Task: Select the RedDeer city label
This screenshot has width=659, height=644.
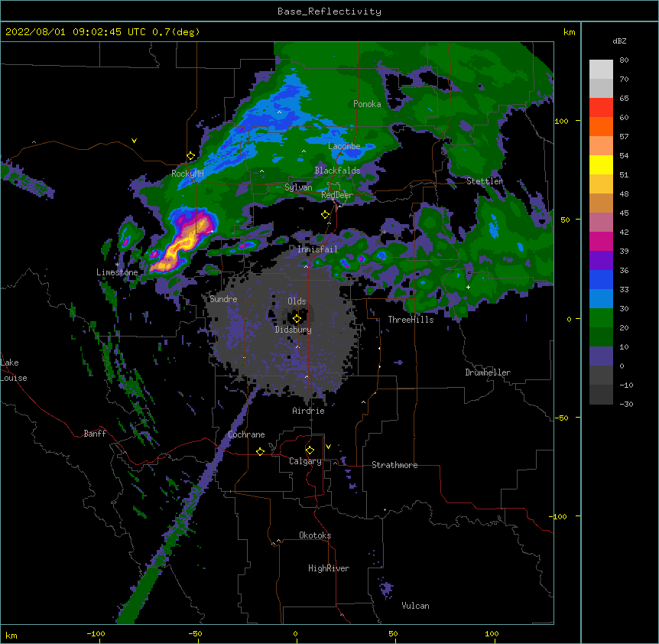Action: click(337, 195)
